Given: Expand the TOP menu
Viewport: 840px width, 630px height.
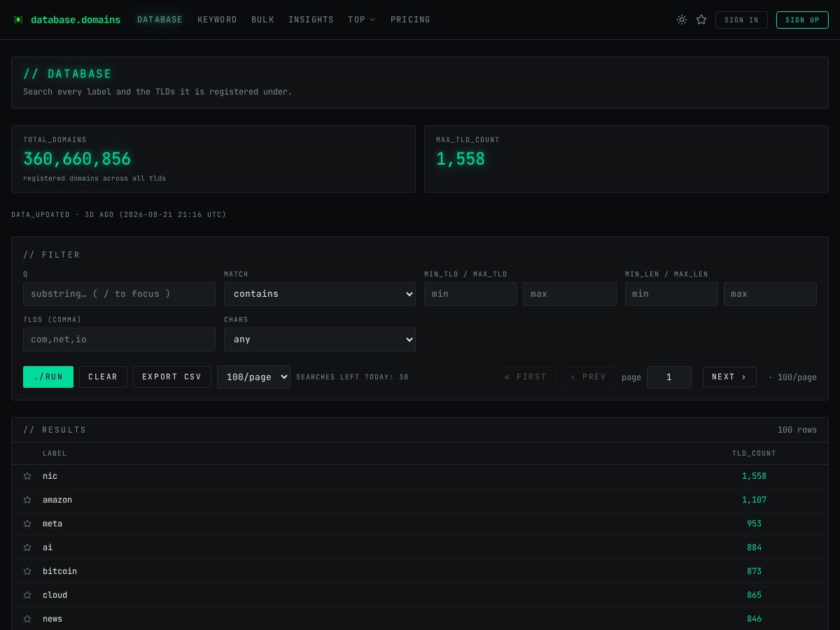Looking at the screenshot, I should [361, 20].
